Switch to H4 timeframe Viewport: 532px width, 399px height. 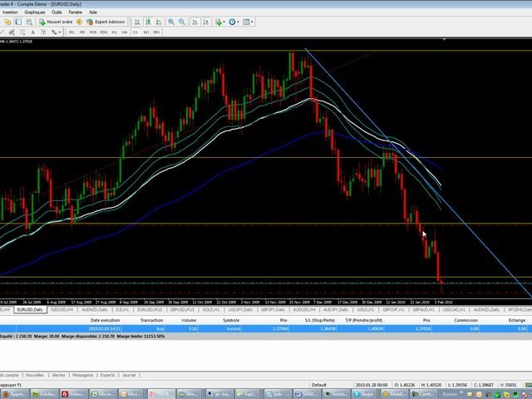(125, 32)
